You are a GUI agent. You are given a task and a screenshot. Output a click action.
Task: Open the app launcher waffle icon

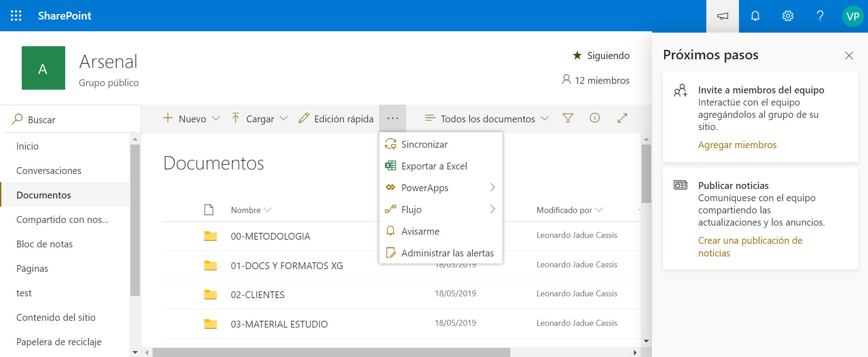pos(16,16)
